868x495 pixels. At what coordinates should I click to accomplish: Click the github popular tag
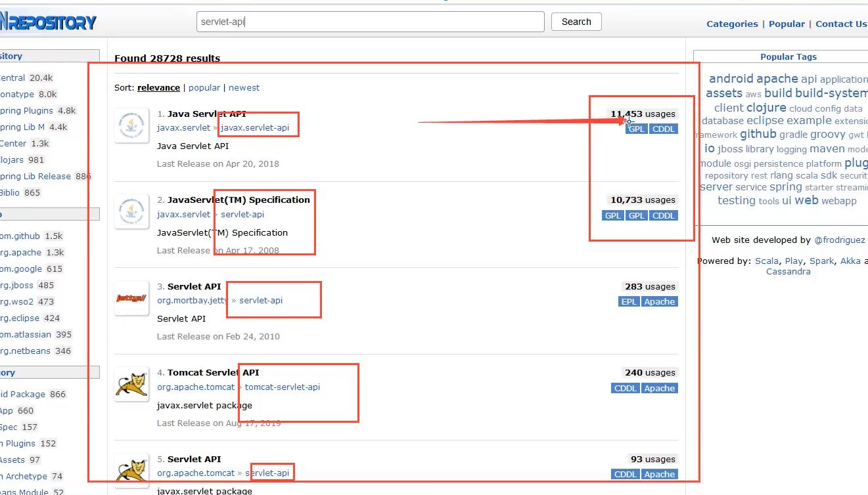[x=758, y=134]
